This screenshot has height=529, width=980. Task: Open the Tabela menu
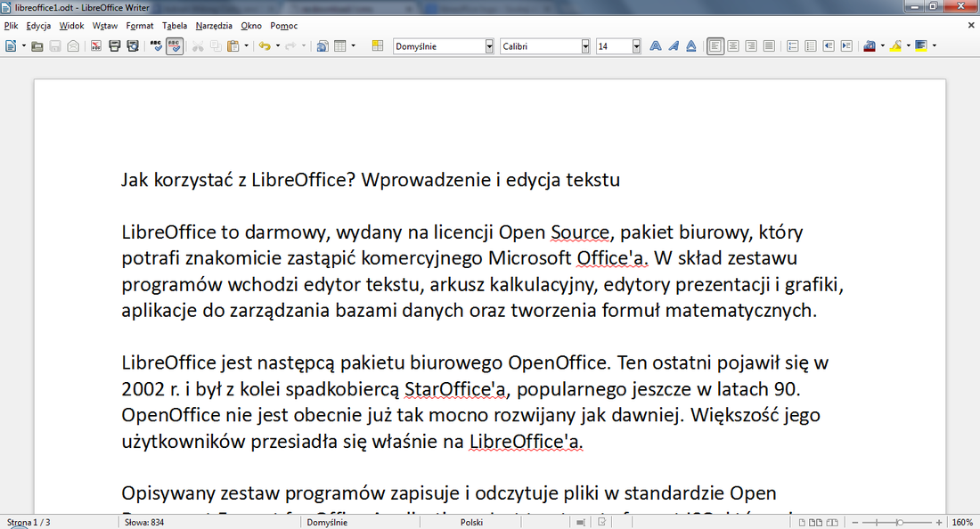175,26
